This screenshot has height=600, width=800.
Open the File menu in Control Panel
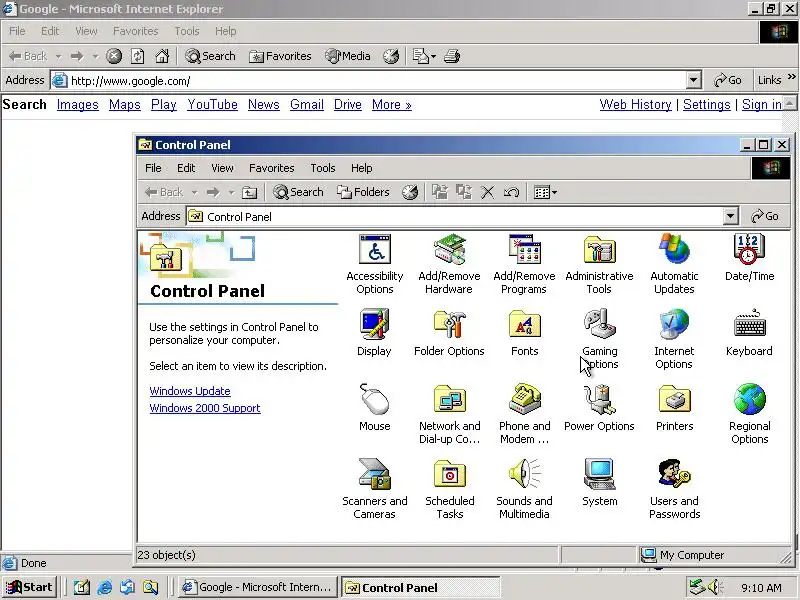coord(153,168)
